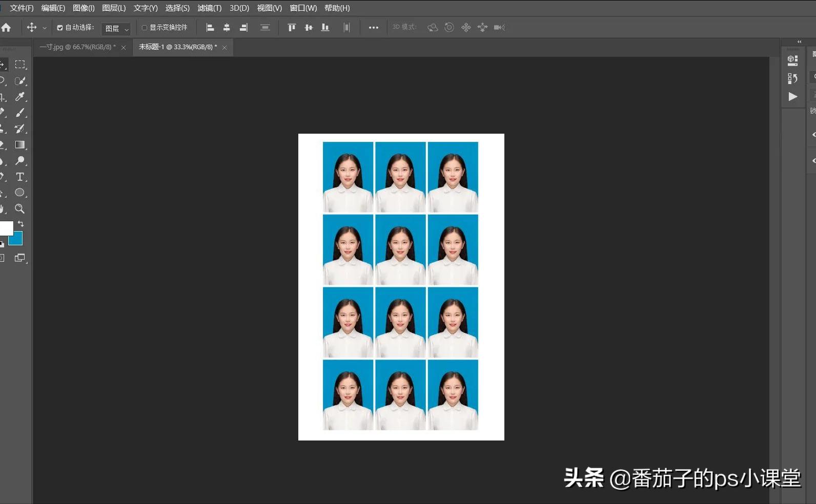Select the Rectangular Marquee tool
816x504 pixels.
coord(20,65)
